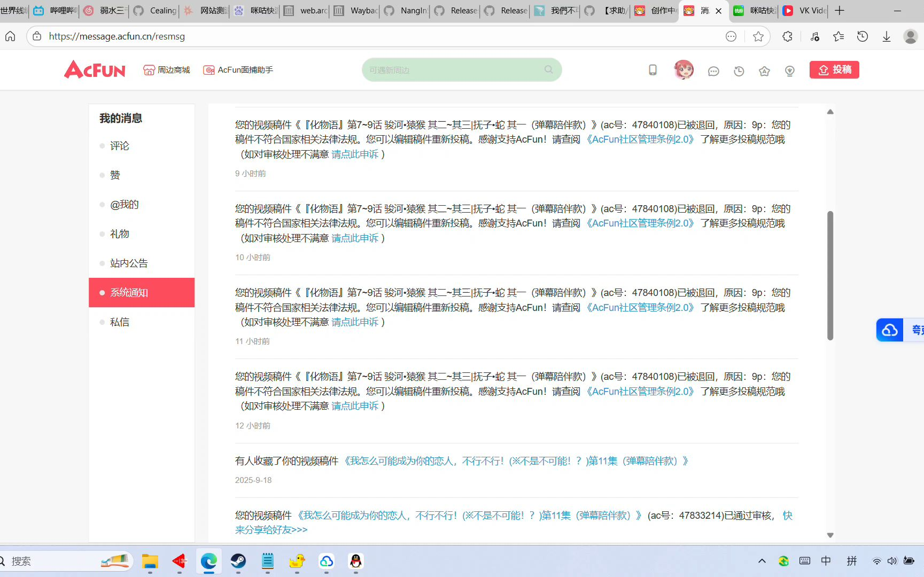This screenshot has height=577, width=924.
Task: Open the mobile app phone icon
Action: coord(653,70)
